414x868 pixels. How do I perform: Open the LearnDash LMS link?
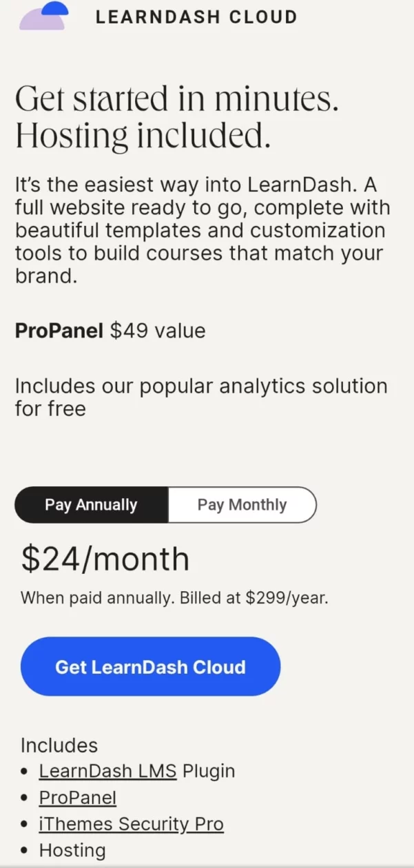tap(107, 771)
